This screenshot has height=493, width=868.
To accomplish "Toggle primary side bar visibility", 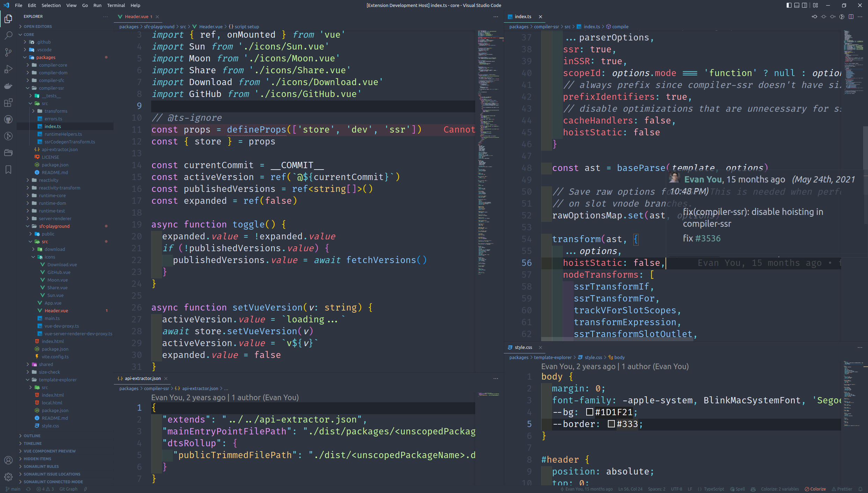I will tap(789, 5).
